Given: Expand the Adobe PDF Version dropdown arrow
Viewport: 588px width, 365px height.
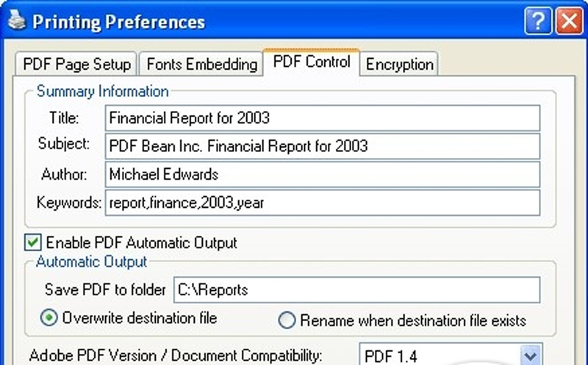Looking at the screenshot, I should coord(530,355).
